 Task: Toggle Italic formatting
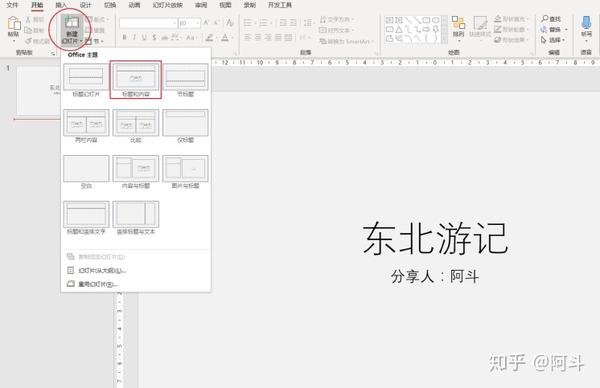click(x=134, y=37)
